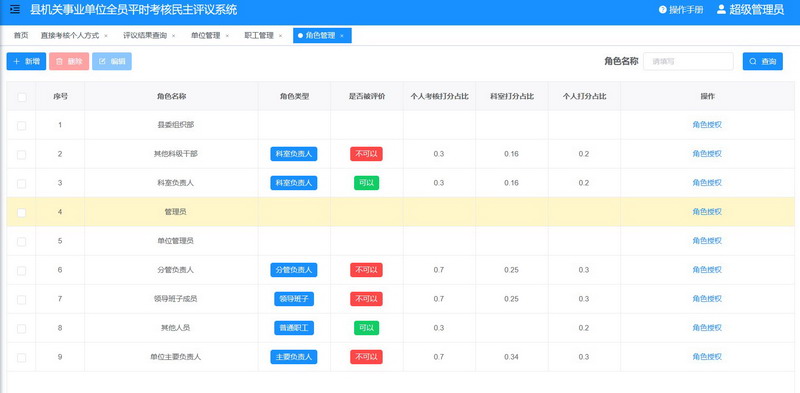800x393 pixels.
Task: Focus the 角色名称 search input field
Action: coord(688,61)
